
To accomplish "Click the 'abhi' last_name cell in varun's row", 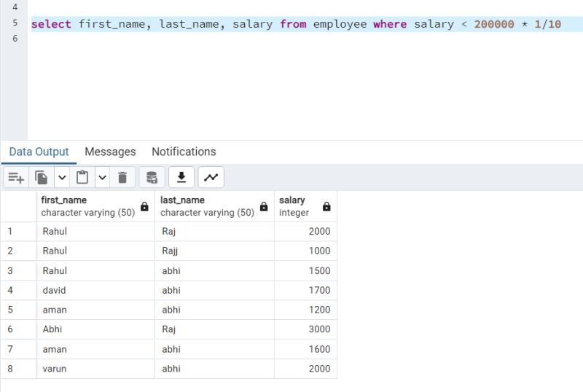I will (214, 369).
